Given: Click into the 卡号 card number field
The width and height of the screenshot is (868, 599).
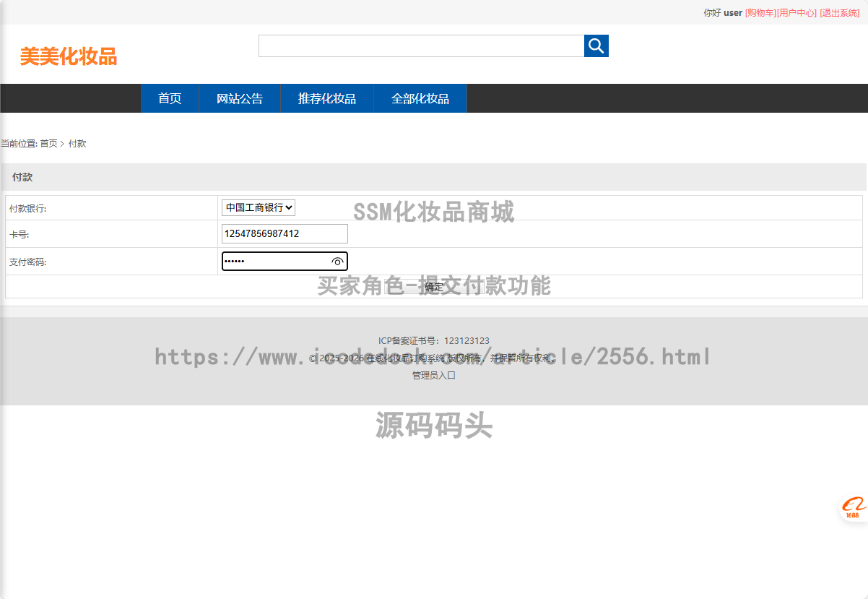Looking at the screenshot, I should tap(285, 234).
